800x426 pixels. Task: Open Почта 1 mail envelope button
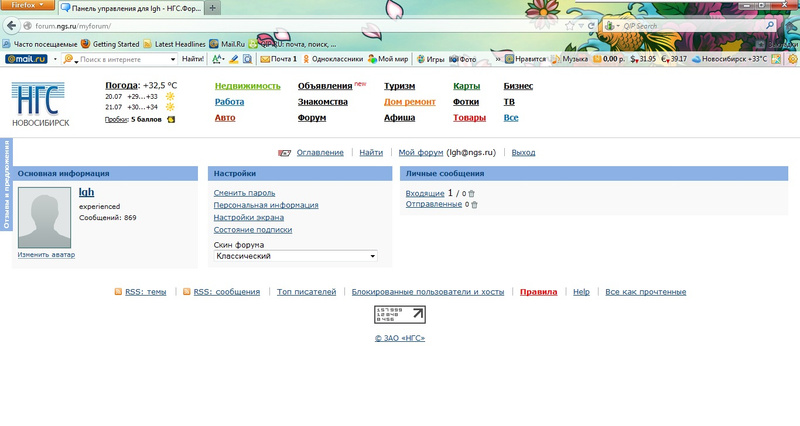(x=279, y=59)
